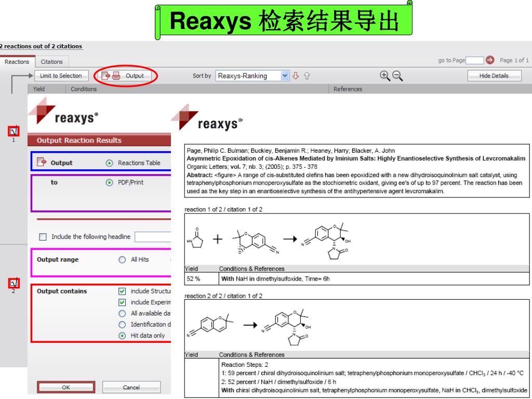This screenshot has height=399, width=532.
Task: Sort descending with the red down arrow
Action: click(x=296, y=76)
